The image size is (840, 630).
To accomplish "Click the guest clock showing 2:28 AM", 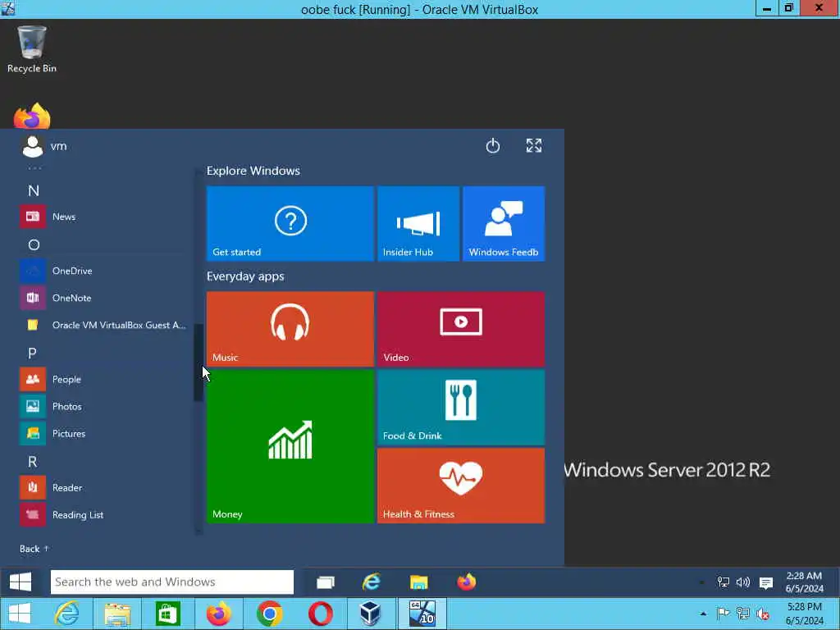I will (x=804, y=582).
